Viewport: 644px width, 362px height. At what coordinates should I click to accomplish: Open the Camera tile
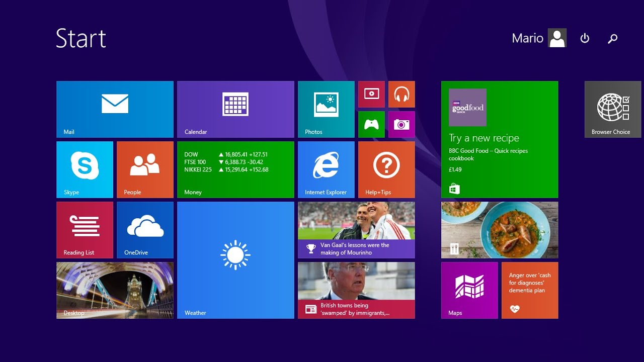(401, 124)
